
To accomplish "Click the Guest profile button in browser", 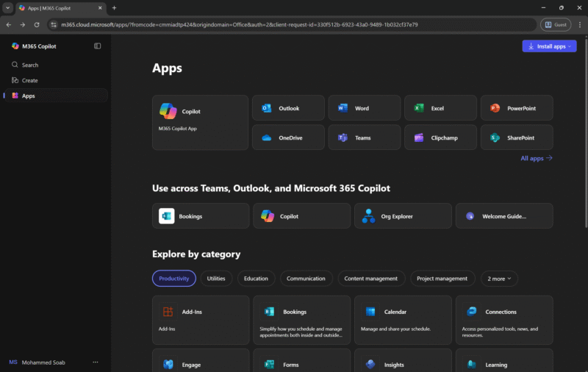I will tap(556, 24).
